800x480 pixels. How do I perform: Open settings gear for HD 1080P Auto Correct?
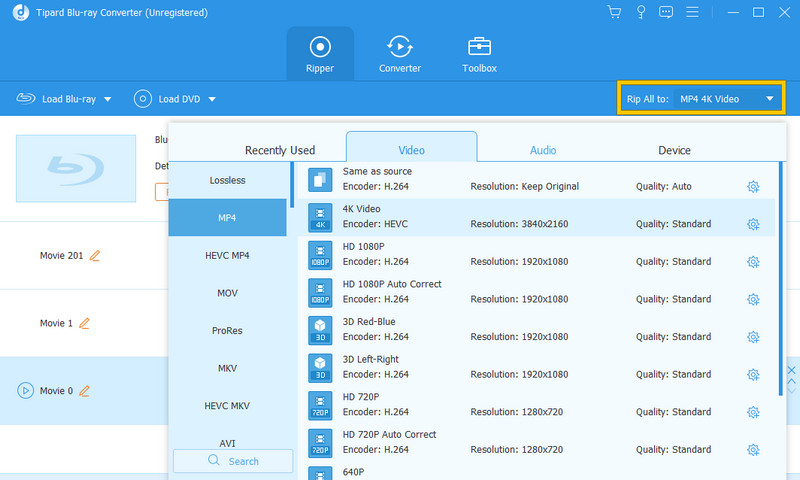[x=753, y=299]
